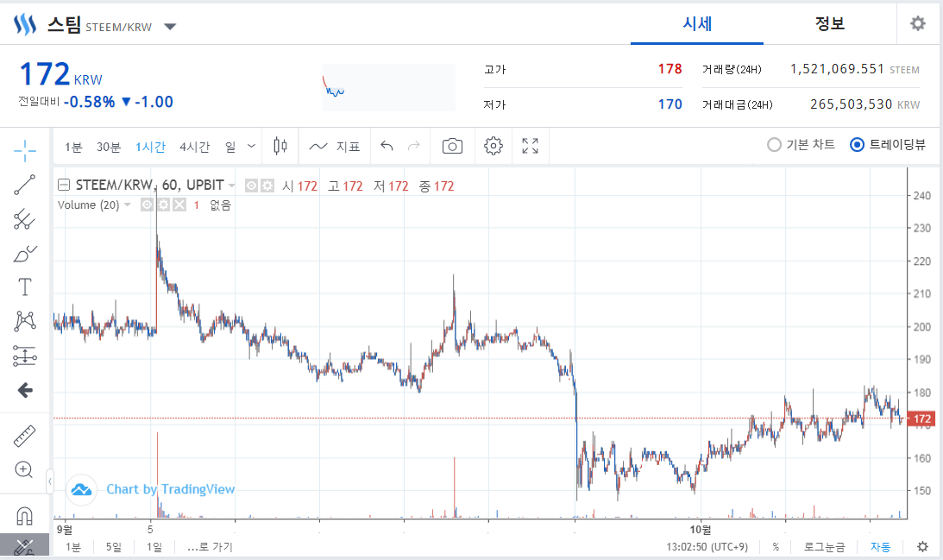Click the 10월 label on time axis
This screenshot has width=943, height=560.
click(x=701, y=529)
